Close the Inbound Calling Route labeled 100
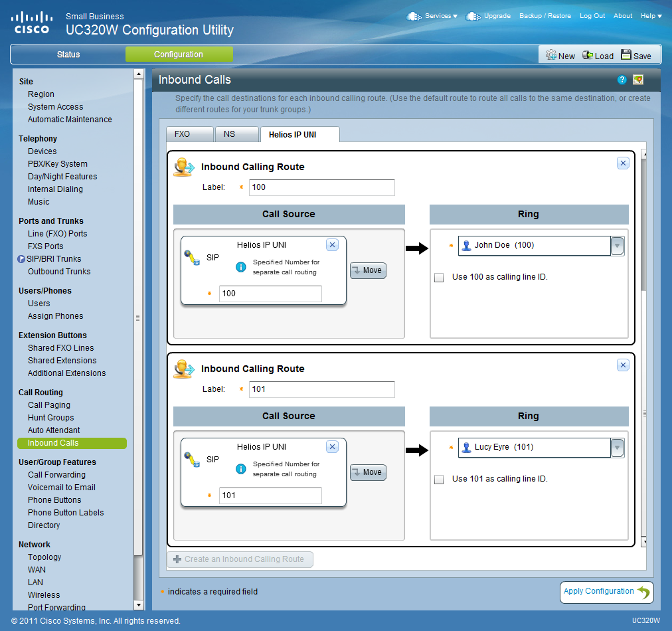The height and width of the screenshot is (631, 672). click(x=622, y=163)
